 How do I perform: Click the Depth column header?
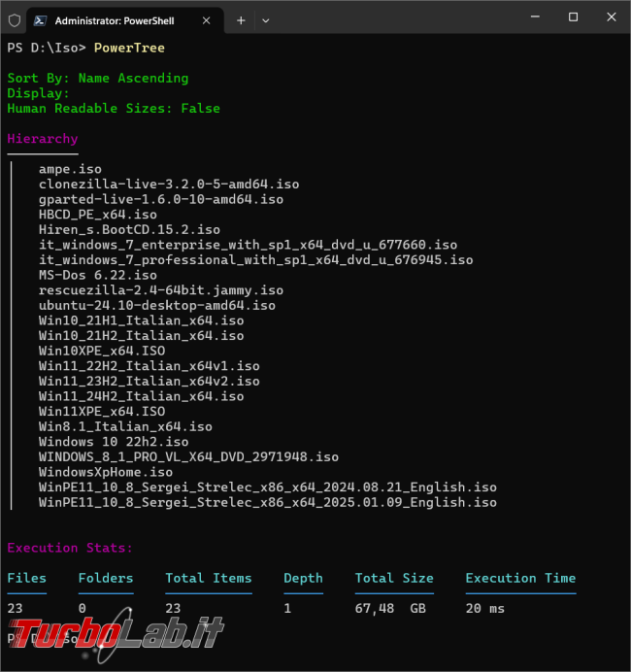(x=303, y=578)
